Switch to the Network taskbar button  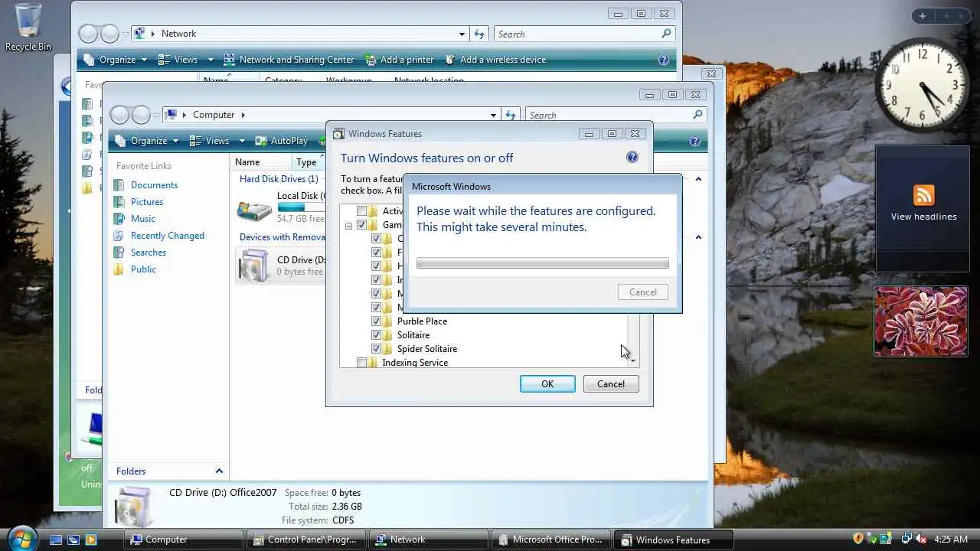pyautogui.click(x=430, y=540)
